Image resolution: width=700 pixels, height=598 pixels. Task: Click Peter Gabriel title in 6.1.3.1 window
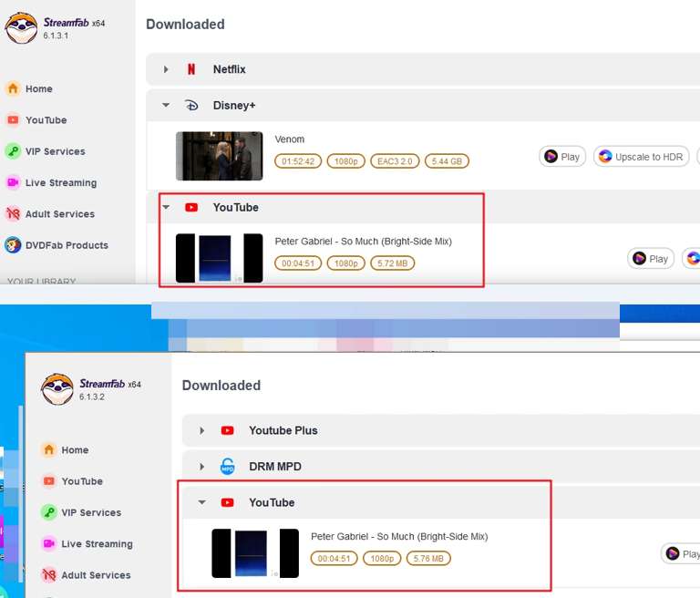pyautogui.click(x=363, y=242)
